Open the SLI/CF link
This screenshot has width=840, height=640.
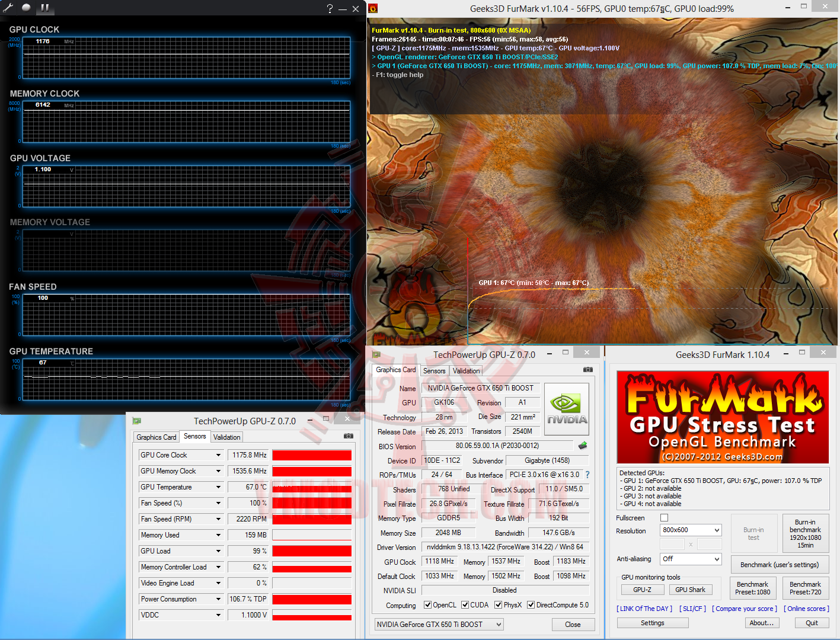(693, 609)
